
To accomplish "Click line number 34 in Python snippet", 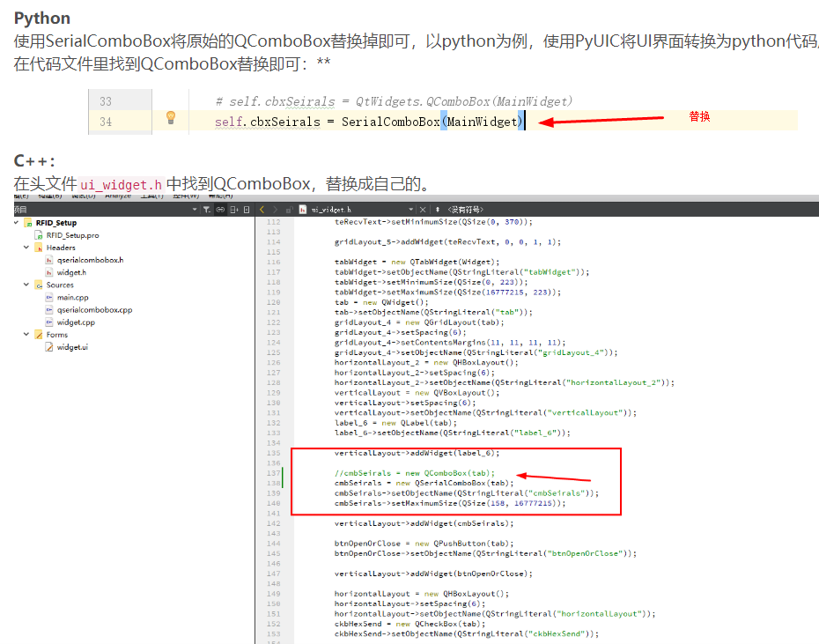I will click(x=106, y=122).
